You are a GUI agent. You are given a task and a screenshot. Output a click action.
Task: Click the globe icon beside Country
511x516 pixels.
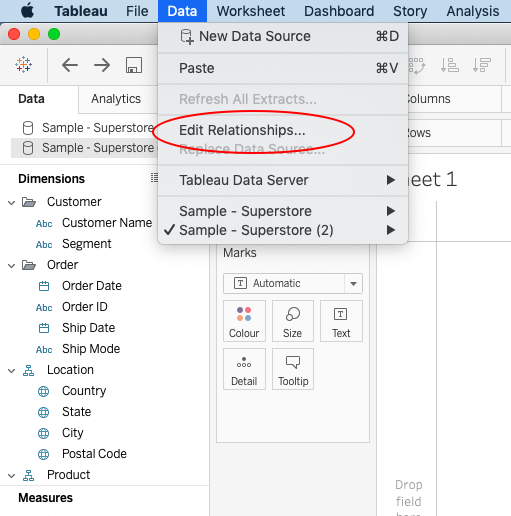43,391
